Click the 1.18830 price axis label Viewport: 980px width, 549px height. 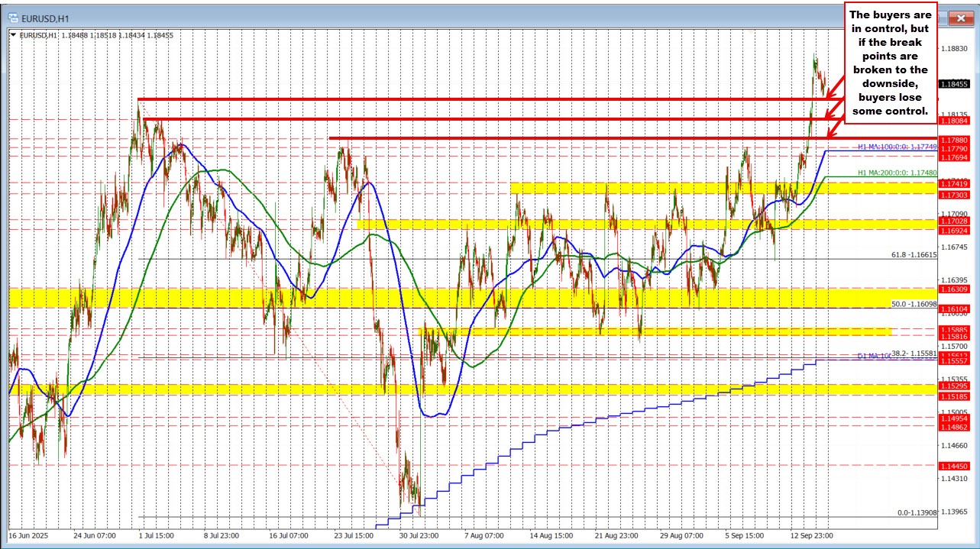[956, 48]
